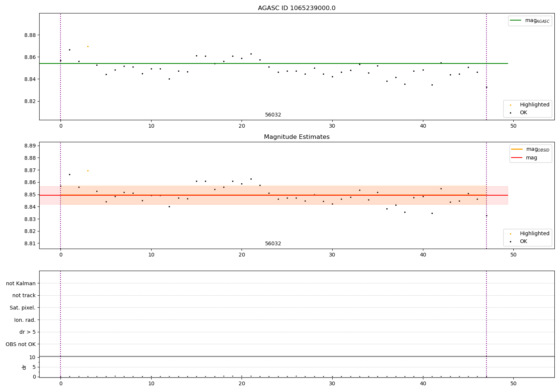Click the "56032" label in the Magnitude Estimates plot
This screenshot has height=392, width=560.
273,244
